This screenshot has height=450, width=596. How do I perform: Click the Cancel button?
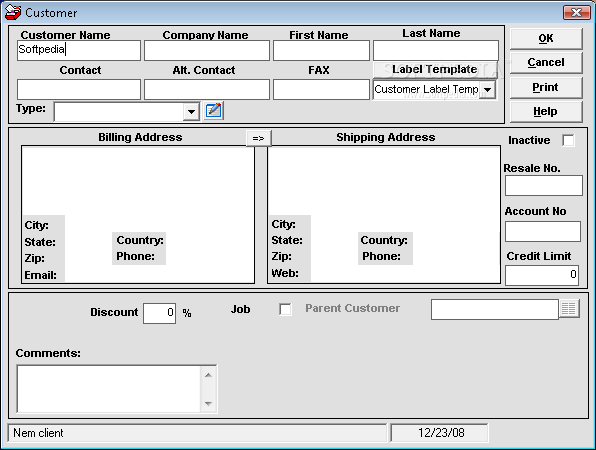click(546, 62)
